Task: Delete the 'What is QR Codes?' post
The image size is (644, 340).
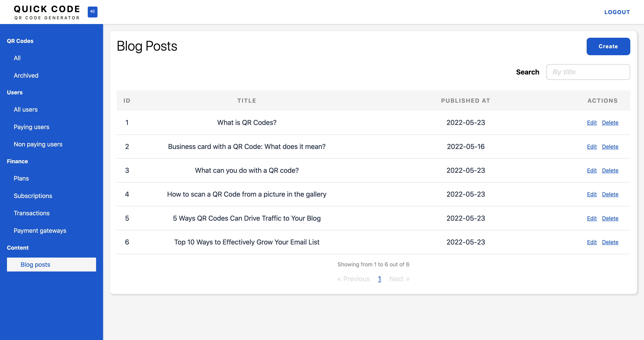Action: [610, 123]
